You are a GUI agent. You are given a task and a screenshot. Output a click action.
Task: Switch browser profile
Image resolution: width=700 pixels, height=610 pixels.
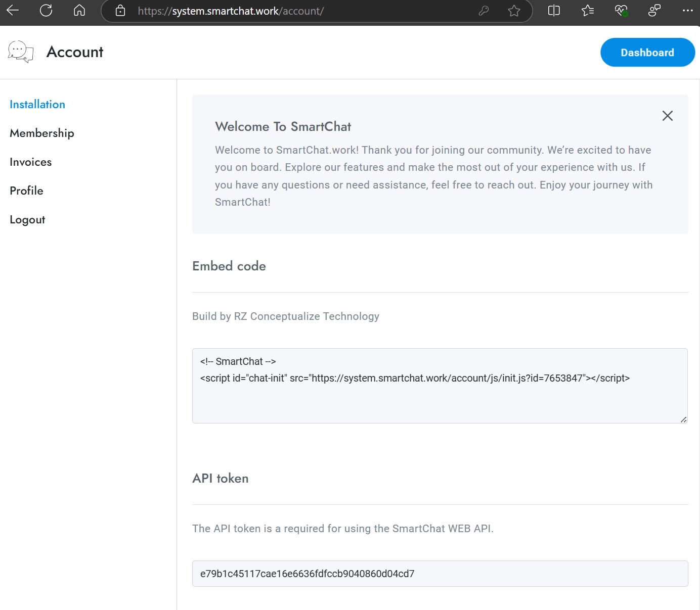tap(654, 11)
